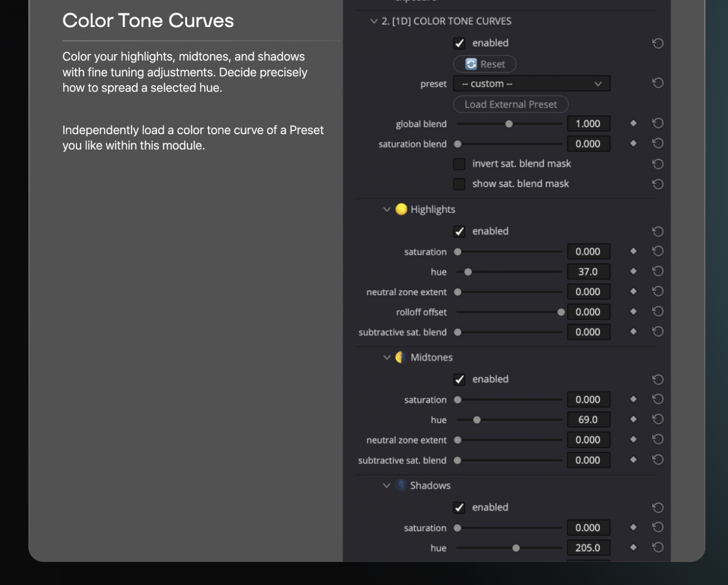The width and height of the screenshot is (728, 585).
Task: Reset the preset dropdown with its reset icon
Action: (x=657, y=83)
